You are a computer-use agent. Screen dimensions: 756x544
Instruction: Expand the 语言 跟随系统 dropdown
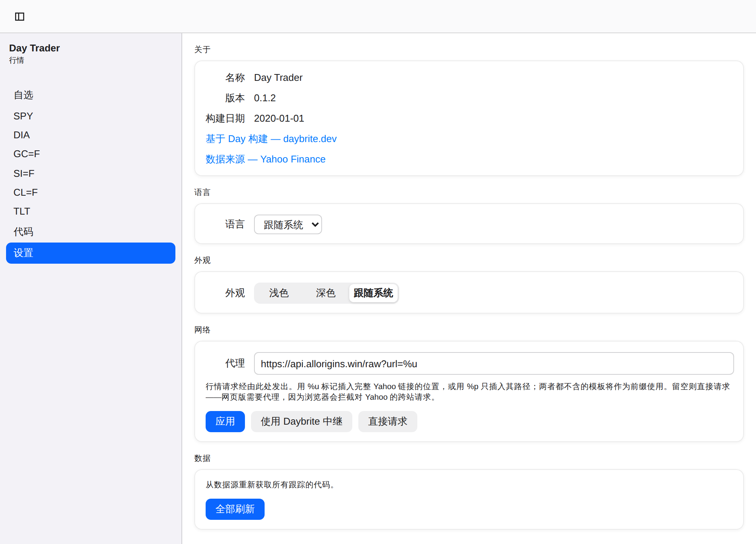[288, 224]
